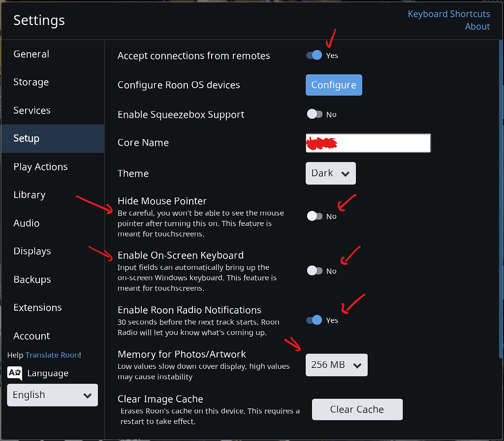Screen dimensions: 504x441
Task: Enable Squeezebox Support
Action: [314, 114]
